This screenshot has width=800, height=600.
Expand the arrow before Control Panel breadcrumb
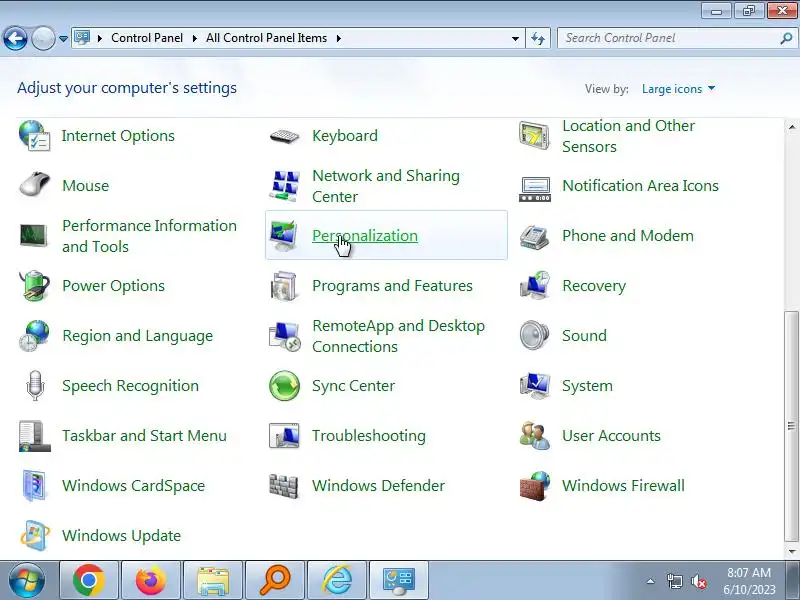tap(100, 38)
